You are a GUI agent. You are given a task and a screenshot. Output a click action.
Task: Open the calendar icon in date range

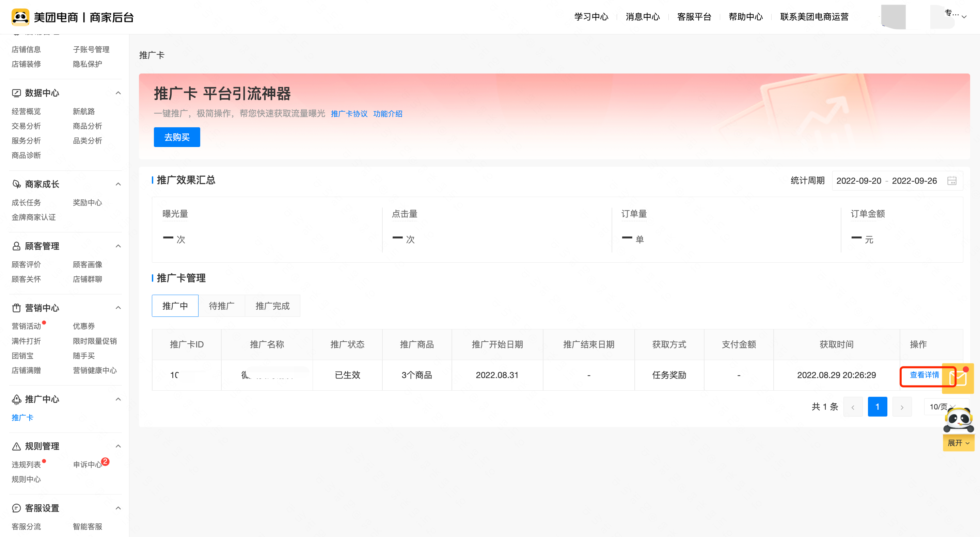coord(951,181)
